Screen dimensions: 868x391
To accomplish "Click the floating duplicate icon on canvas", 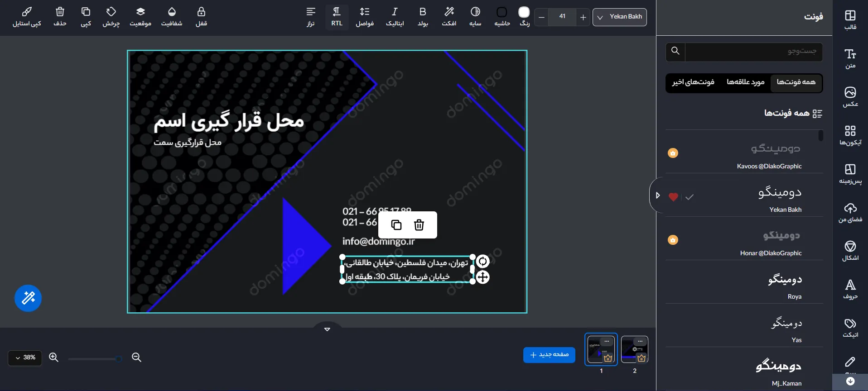I will click(396, 225).
